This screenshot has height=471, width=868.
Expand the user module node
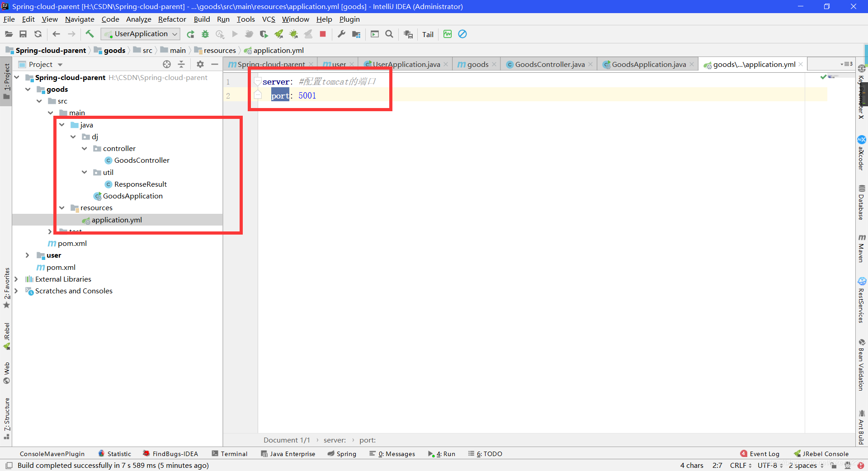click(28, 255)
